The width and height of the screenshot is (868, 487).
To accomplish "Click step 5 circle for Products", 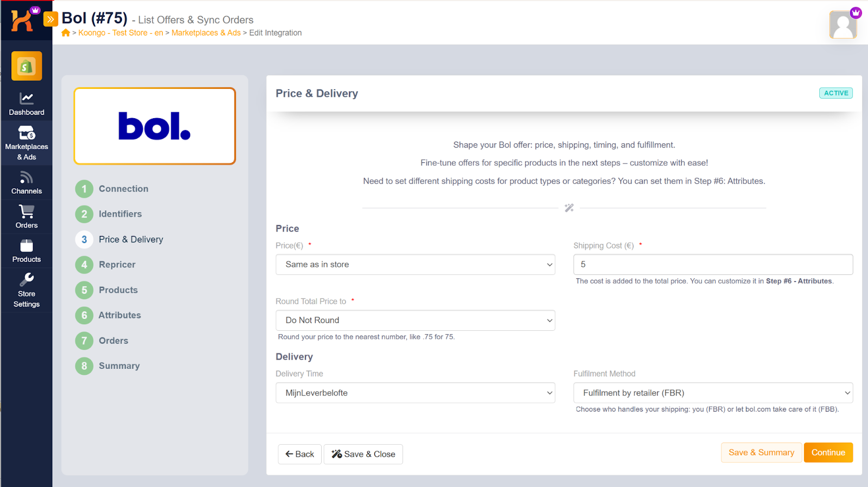I will tap(84, 290).
